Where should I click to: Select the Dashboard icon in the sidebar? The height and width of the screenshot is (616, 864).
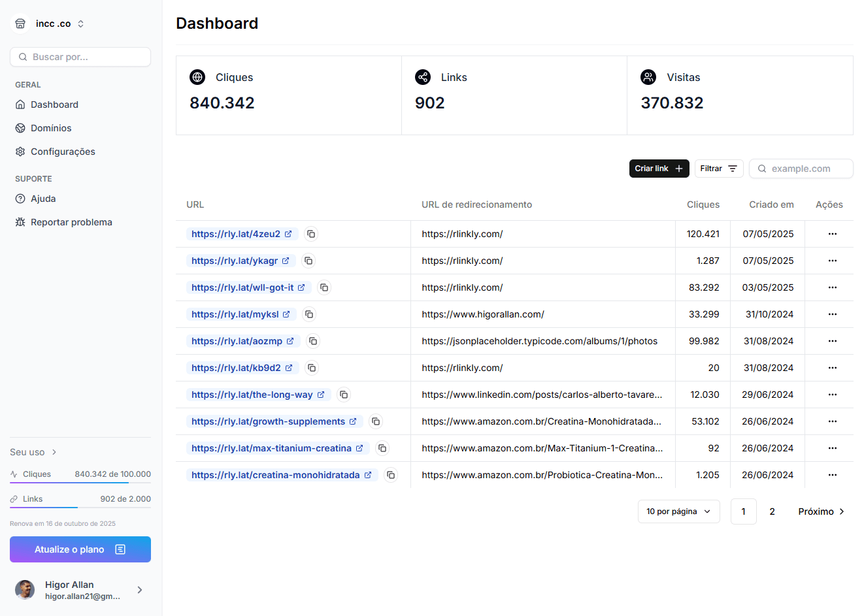(x=20, y=104)
